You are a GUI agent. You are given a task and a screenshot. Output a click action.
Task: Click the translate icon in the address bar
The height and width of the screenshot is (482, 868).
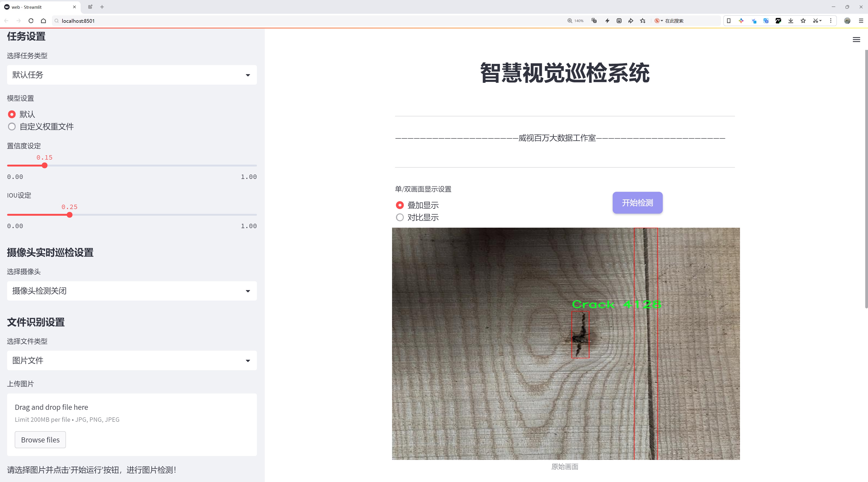point(594,21)
